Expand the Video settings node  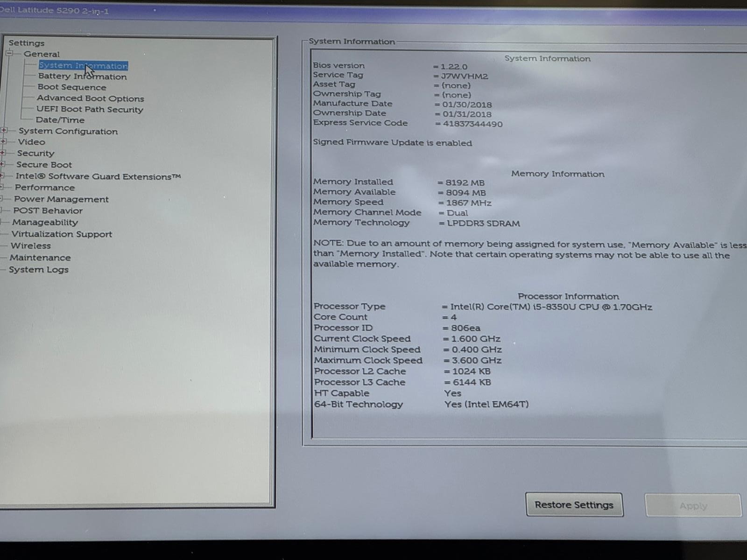pyautogui.click(x=4, y=141)
